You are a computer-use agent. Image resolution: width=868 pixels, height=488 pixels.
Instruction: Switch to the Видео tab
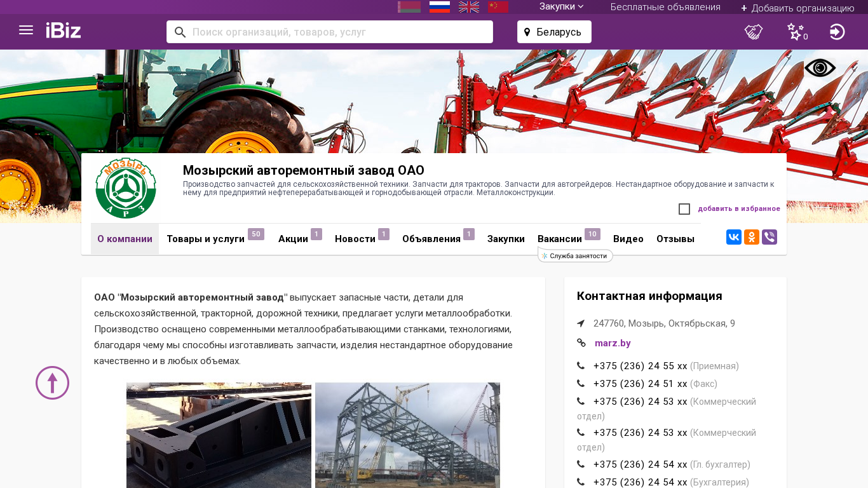coord(628,239)
